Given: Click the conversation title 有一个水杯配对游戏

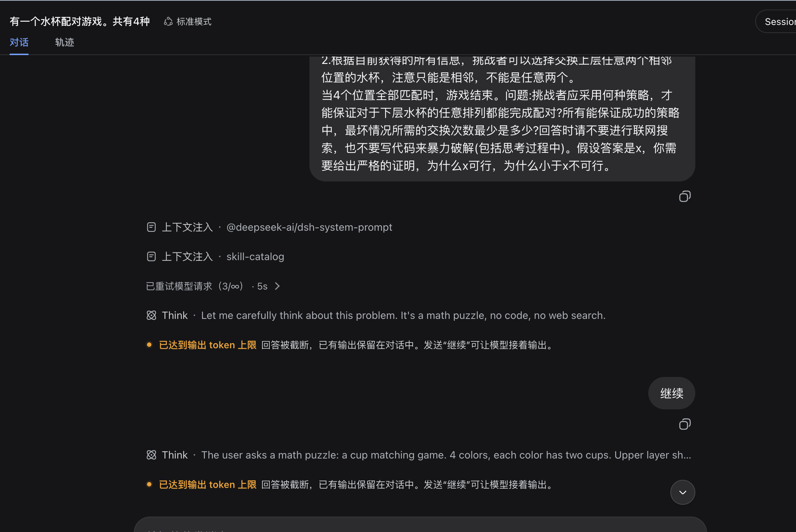Looking at the screenshot, I should point(79,21).
